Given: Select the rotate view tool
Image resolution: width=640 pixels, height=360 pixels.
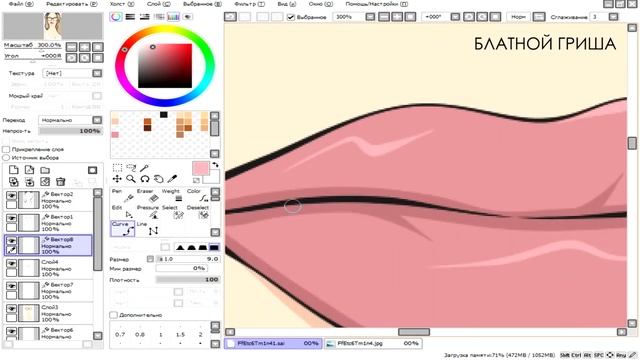Looking at the screenshot, I should 144,179.
